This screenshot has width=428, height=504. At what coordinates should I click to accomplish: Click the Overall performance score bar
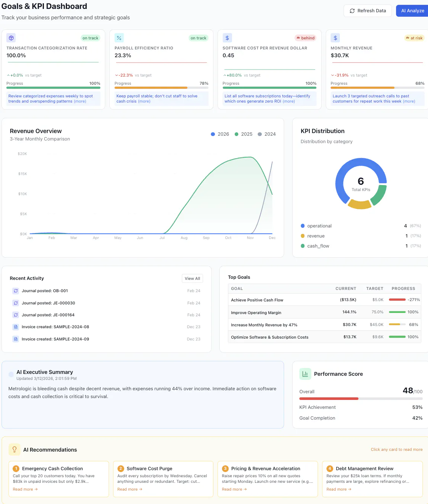click(361, 399)
